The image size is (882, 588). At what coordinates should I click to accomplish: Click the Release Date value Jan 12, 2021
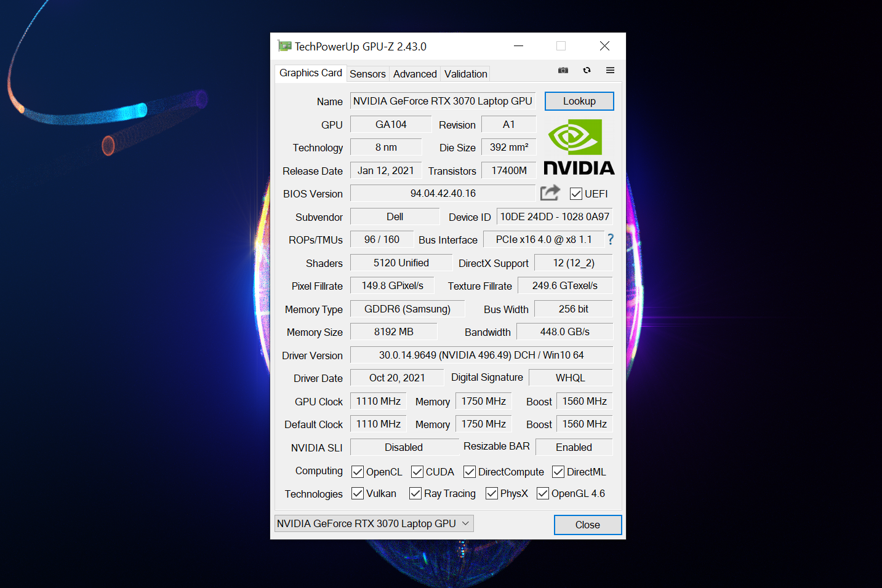click(386, 170)
